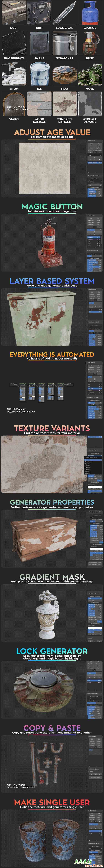Pick the ASPHALT DAMAGE thumbnail

(x=90, y=104)
